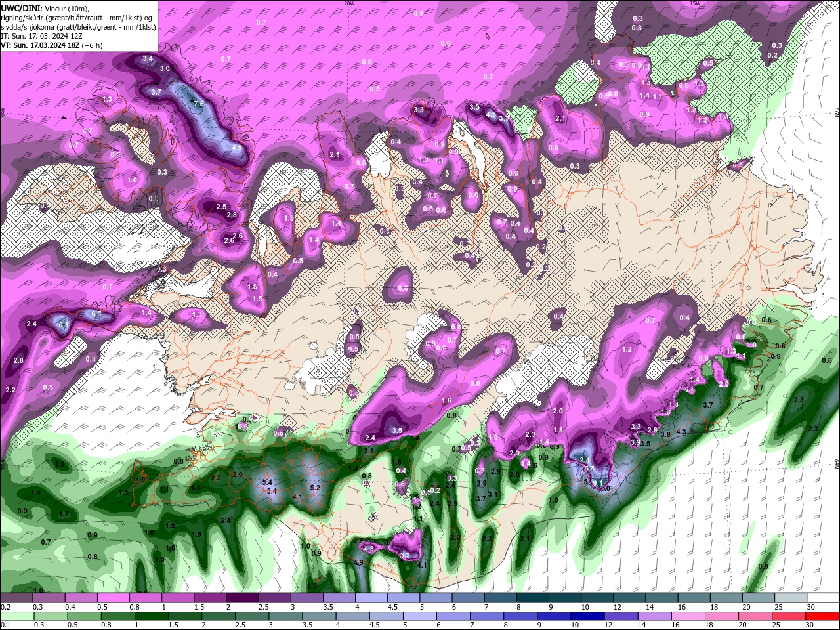Click the 5.2 value in the green rain area
Viewport: 840px width, 630px height.
pos(315,488)
